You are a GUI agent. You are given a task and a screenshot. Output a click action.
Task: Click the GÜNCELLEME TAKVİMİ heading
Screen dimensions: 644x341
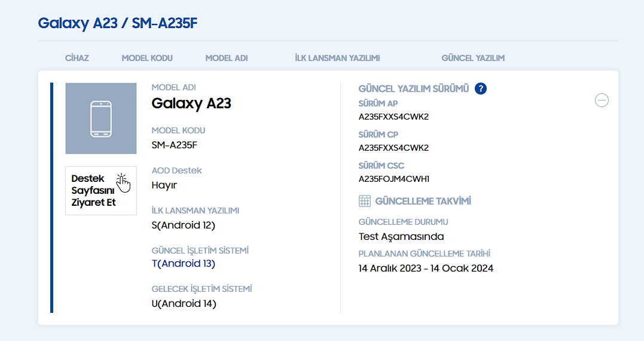pyautogui.click(x=423, y=201)
